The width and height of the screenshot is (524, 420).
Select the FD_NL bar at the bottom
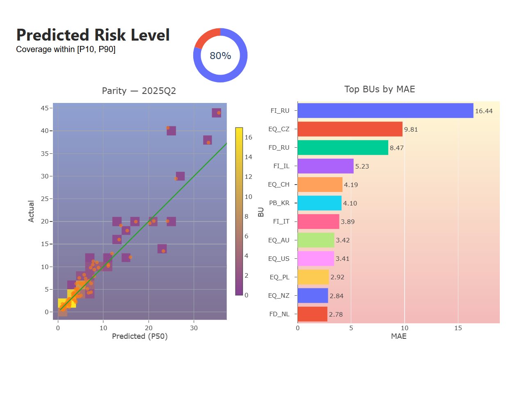[x=312, y=314]
